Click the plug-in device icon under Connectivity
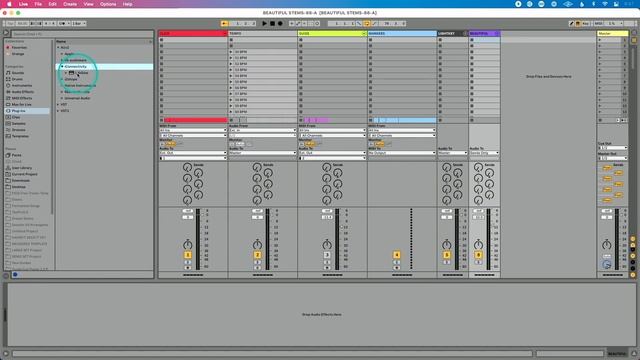The image size is (640, 360). [x=71, y=73]
